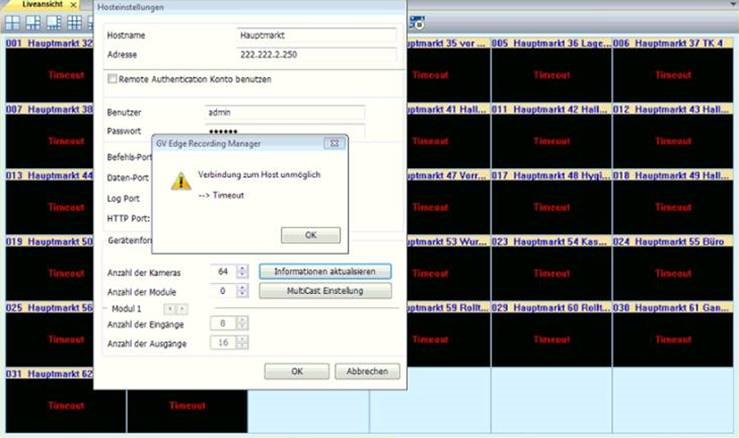Select camera 023 Hauptmarkt 54 Kas tile

click(x=551, y=269)
